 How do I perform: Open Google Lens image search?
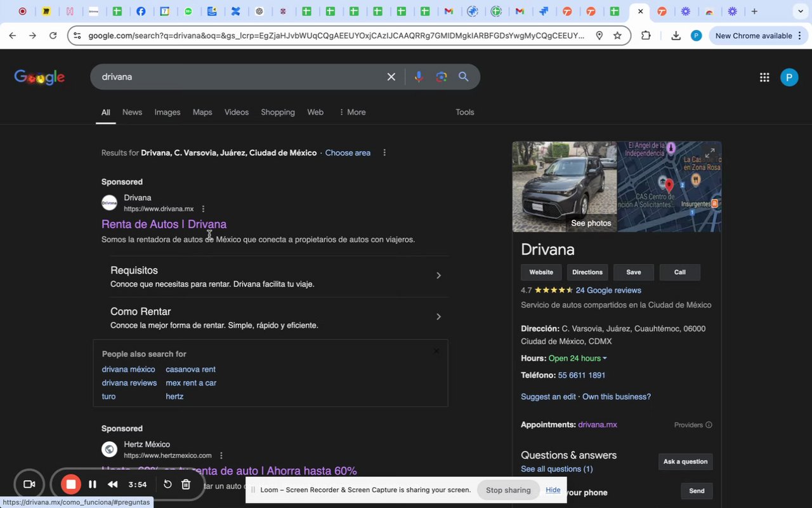(x=442, y=77)
